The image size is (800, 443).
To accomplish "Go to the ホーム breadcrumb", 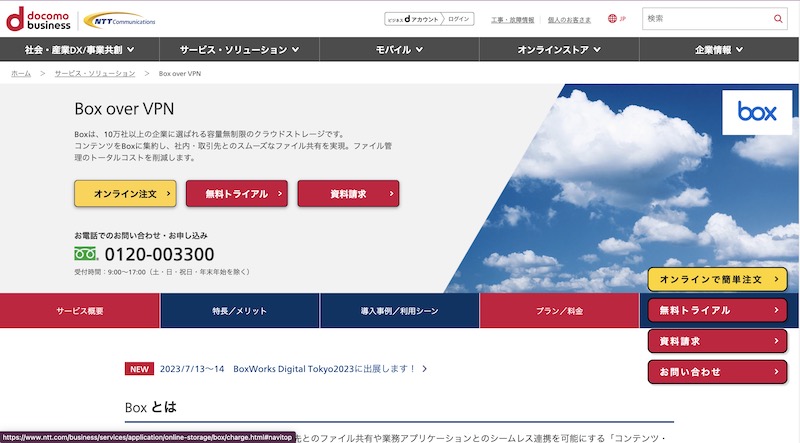I will click(21, 73).
